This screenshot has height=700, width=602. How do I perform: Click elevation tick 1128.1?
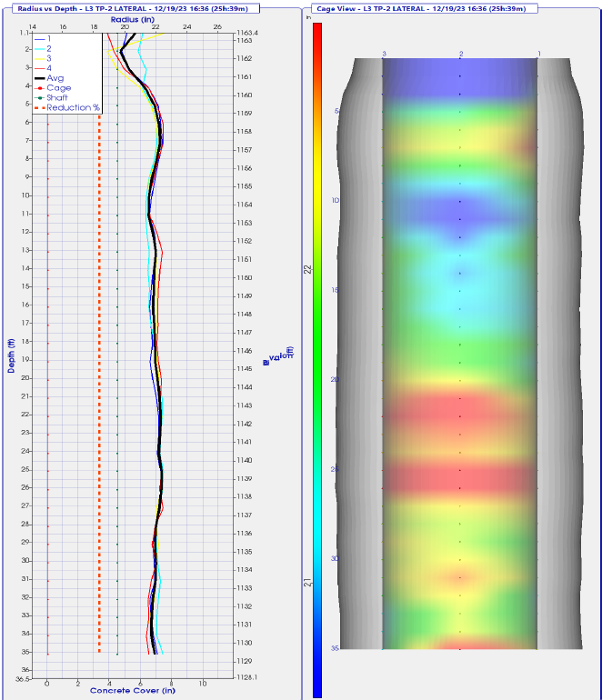(247, 677)
